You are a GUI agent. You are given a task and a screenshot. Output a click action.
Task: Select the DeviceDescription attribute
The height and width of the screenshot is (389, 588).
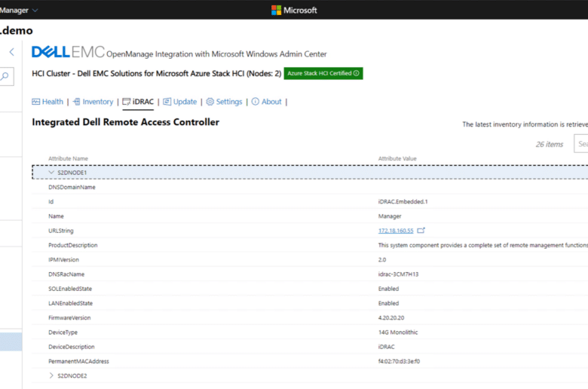point(72,347)
